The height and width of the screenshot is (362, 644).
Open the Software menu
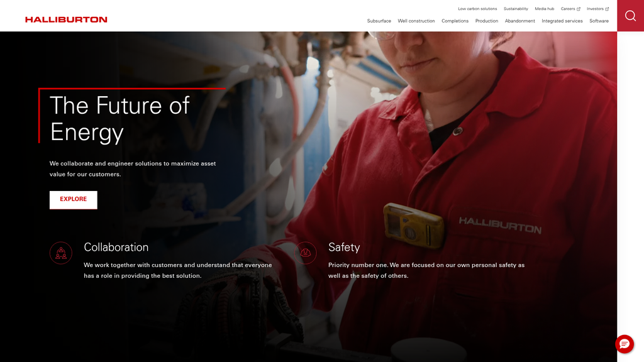[x=599, y=21]
